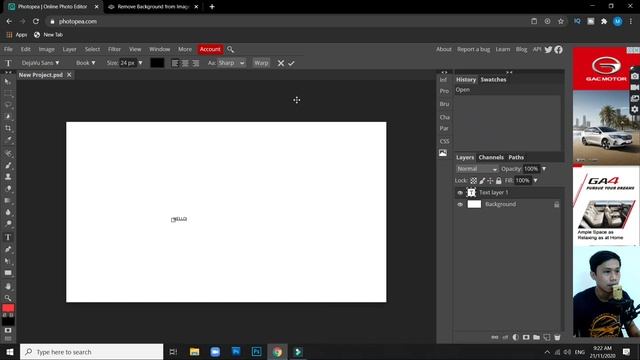Select the Gradient tool
This screenshot has height=360, width=640.
(8, 200)
